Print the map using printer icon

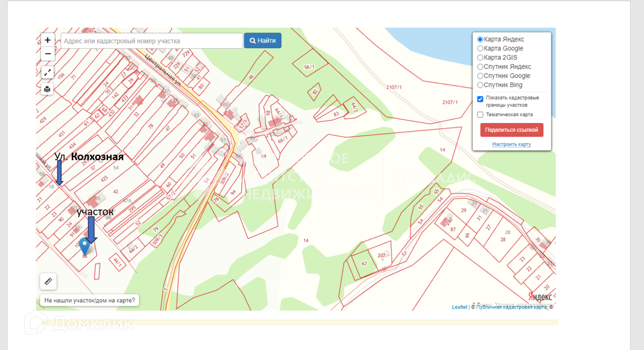(47, 89)
